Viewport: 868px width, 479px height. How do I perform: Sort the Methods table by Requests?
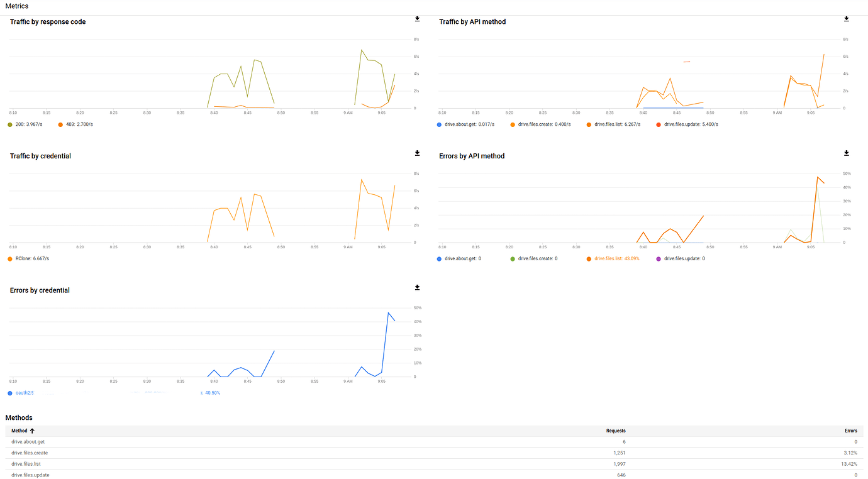tap(615, 431)
